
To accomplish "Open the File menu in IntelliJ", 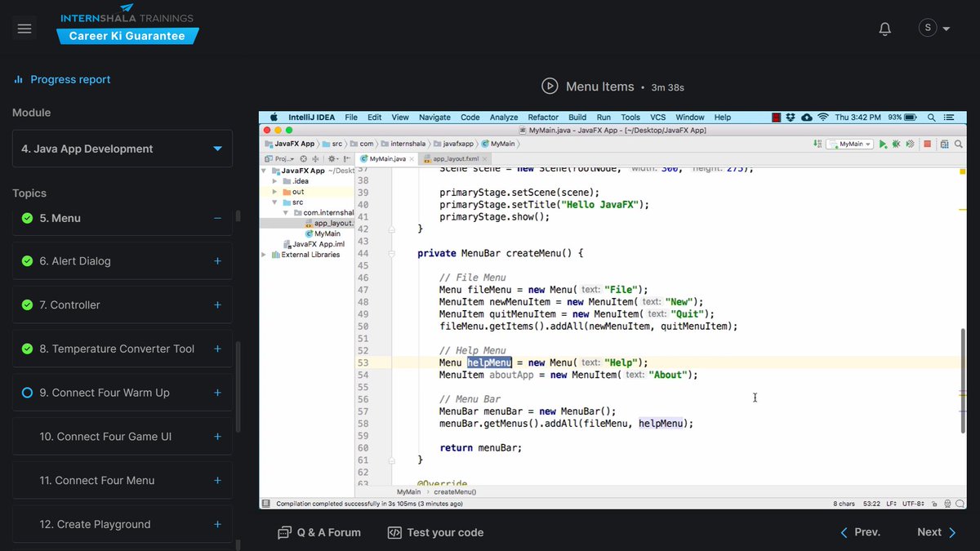I will tap(351, 118).
